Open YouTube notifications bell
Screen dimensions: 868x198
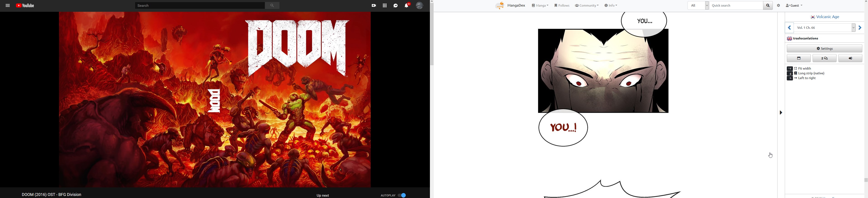407,5
